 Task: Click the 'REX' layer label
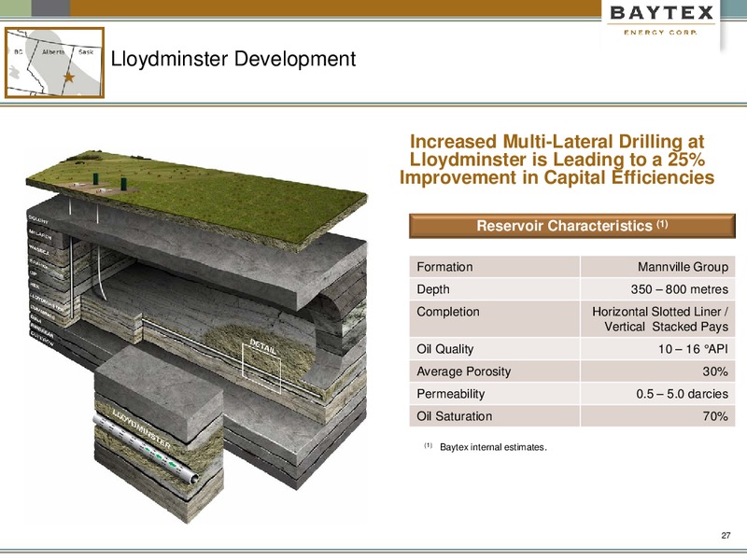coord(35,285)
